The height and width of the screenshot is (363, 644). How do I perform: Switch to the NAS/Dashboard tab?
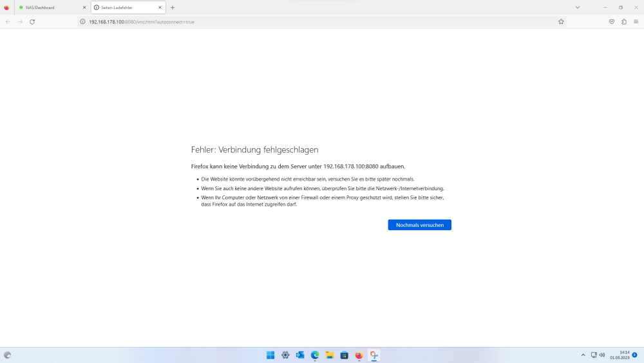point(52,7)
